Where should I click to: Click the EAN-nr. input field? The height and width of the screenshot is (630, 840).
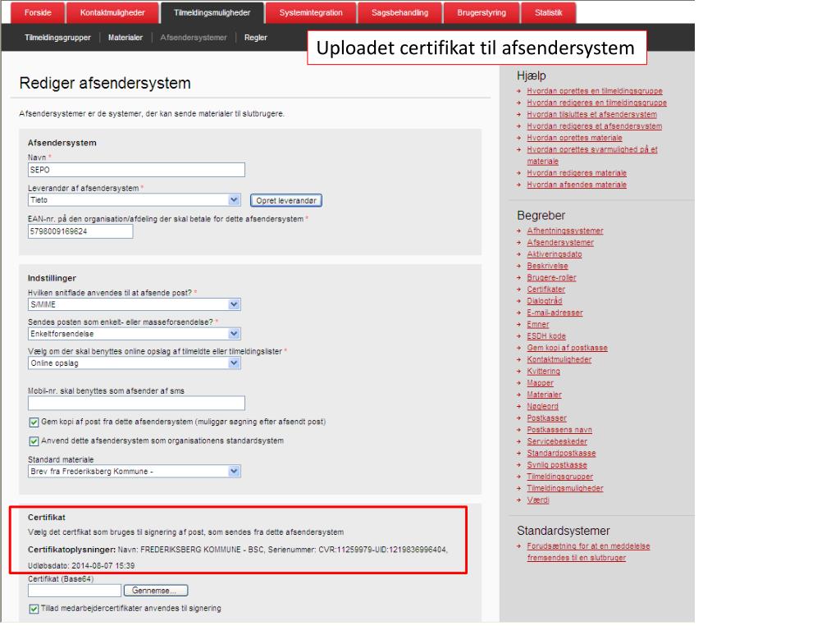(80, 231)
